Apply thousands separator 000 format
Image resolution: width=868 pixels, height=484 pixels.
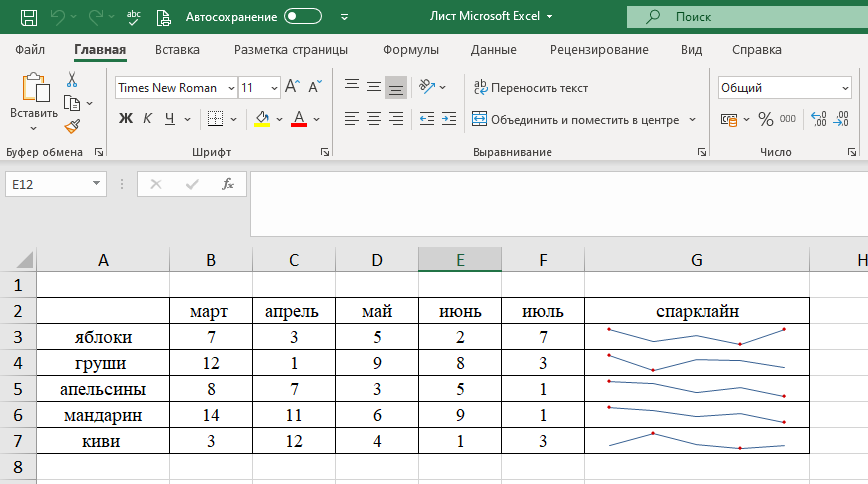[788, 119]
